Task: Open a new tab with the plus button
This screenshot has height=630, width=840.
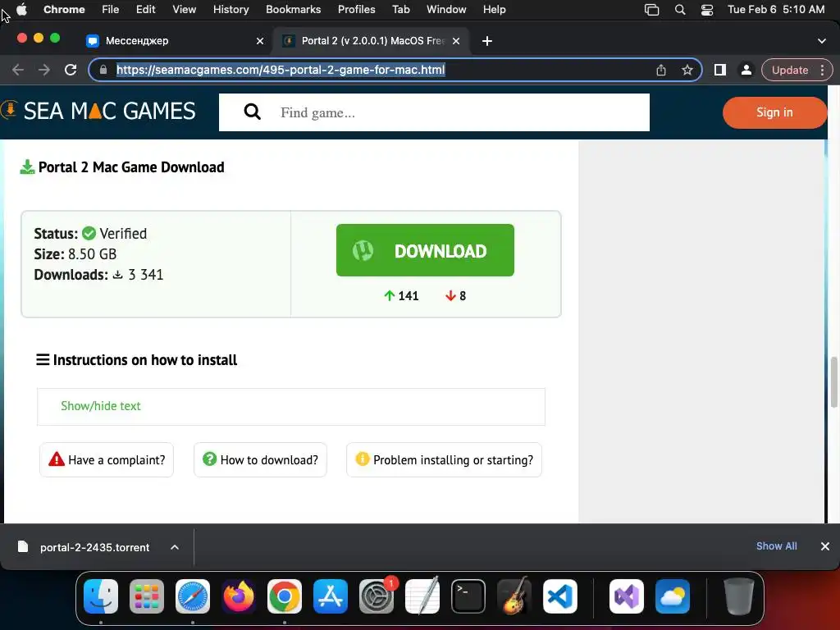Action: (x=487, y=41)
